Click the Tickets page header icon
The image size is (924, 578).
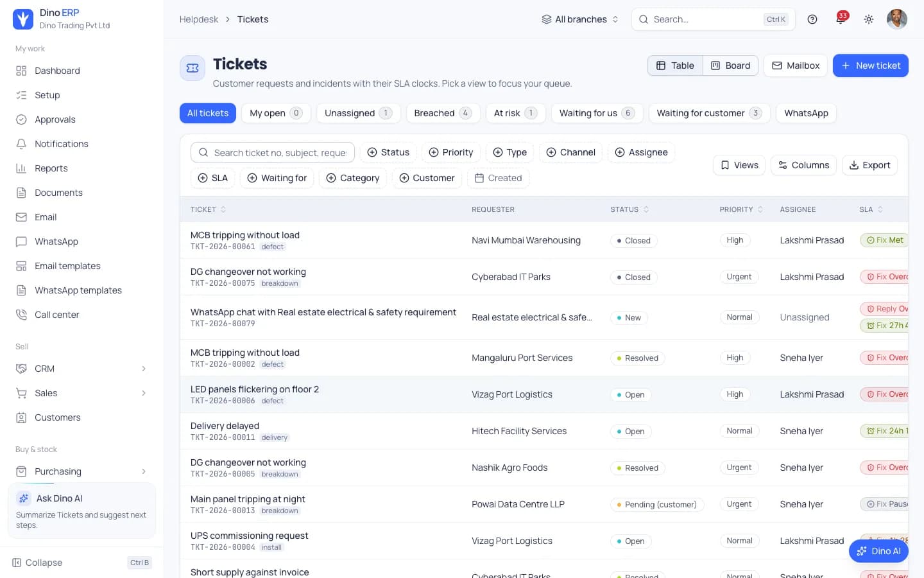pyautogui.click(x=193, y=68)
